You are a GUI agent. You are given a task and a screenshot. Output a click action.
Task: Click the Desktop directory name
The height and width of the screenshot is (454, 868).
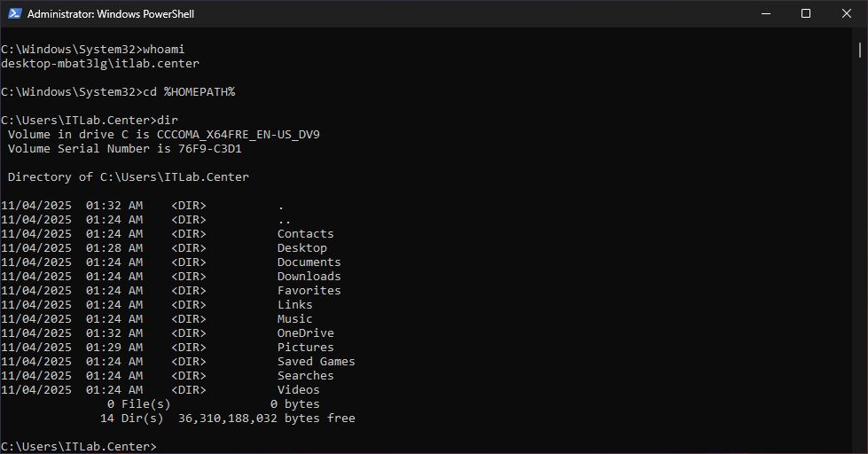pos(301,248)
